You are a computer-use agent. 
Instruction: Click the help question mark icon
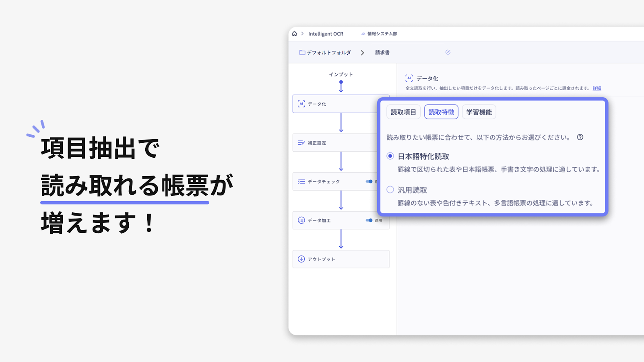point(580,137)
